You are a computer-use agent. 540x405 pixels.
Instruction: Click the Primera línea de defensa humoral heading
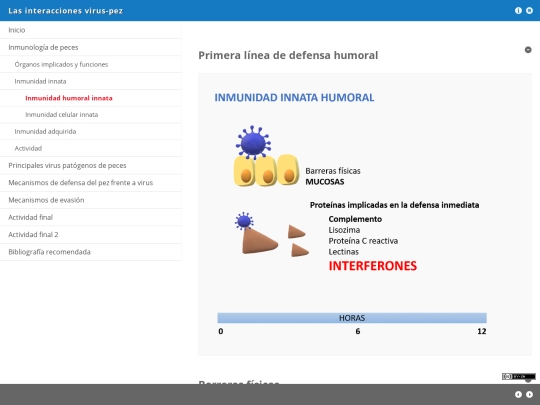point(288,55)
